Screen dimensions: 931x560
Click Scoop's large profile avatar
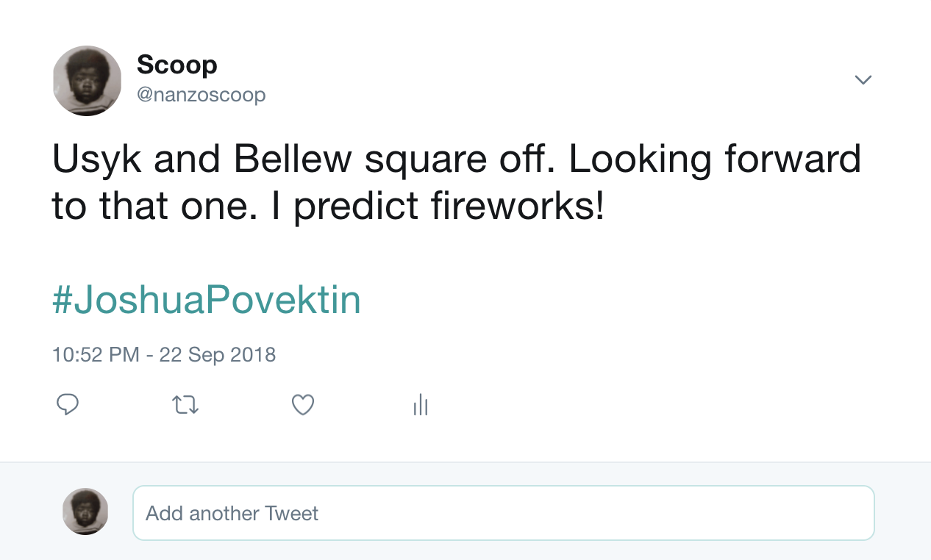coord(88,81)
